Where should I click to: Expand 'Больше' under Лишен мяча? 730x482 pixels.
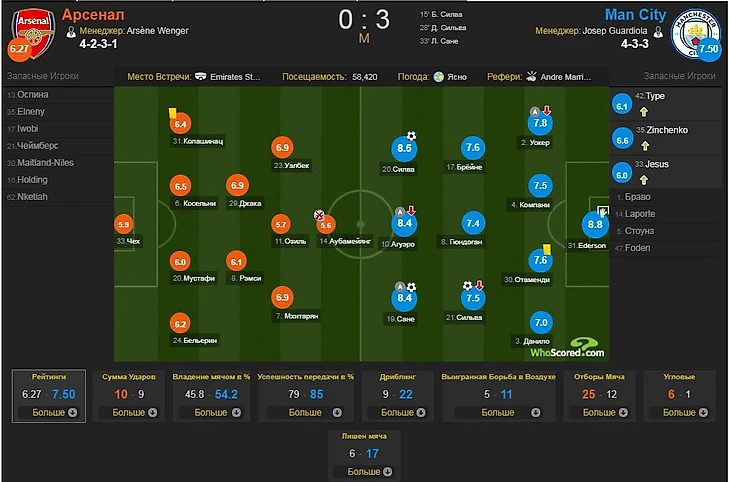click(364, 471)
